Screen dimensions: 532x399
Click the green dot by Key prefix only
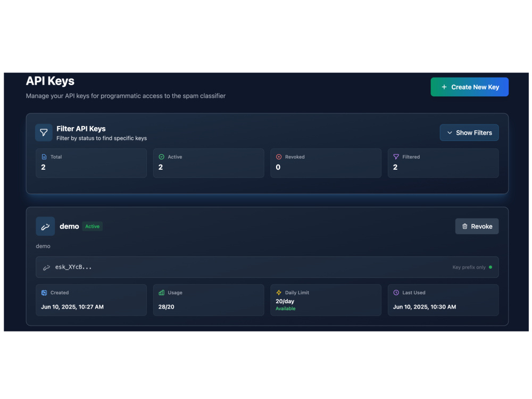(x=491, y=268)
